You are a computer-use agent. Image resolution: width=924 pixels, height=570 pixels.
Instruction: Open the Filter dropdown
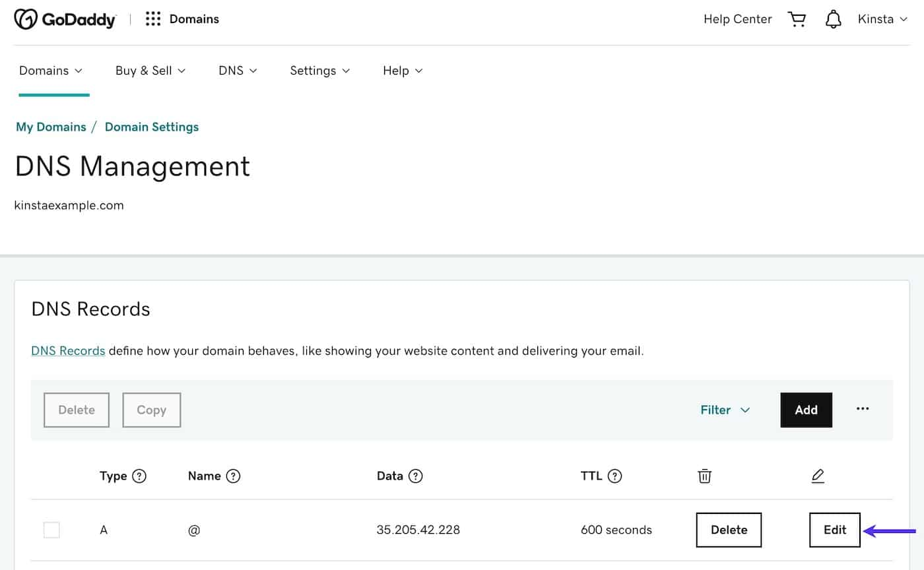coord(724,410)
